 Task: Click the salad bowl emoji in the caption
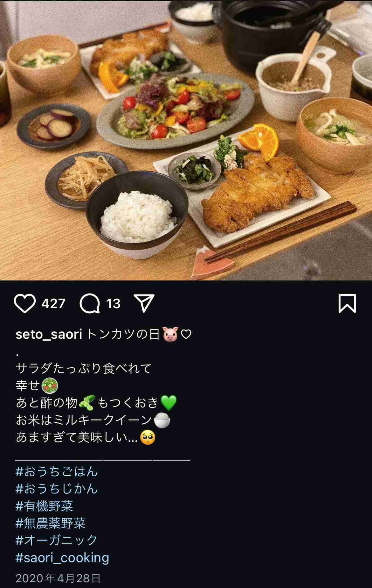click(x=50, y=386)
